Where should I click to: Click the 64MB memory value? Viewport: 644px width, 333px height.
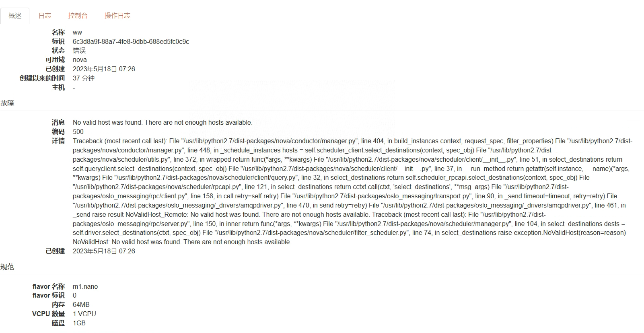[x=81, y=305]
